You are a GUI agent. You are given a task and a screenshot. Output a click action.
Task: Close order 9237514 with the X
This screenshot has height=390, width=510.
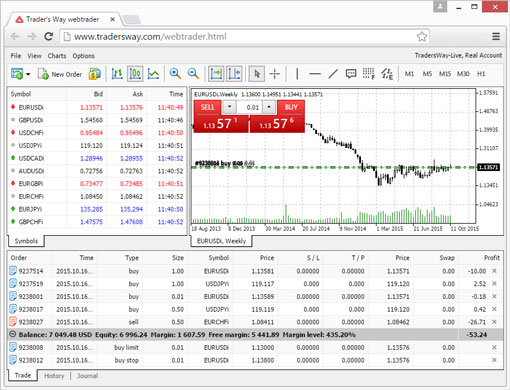tap(494, 271)
